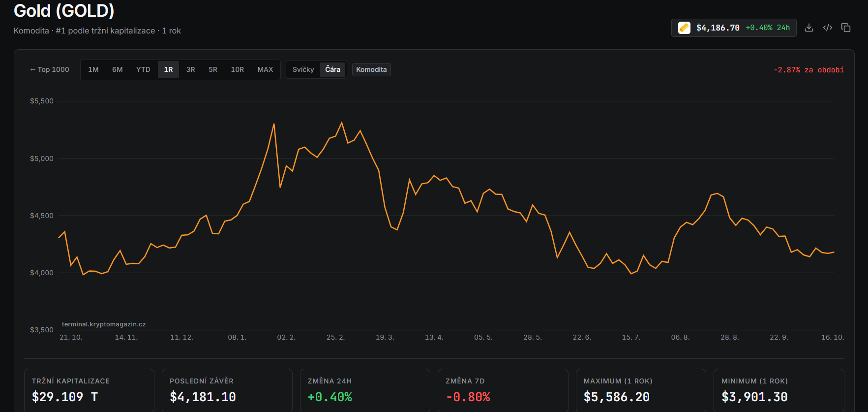Go back to Top 1000 list

[50, 69]
